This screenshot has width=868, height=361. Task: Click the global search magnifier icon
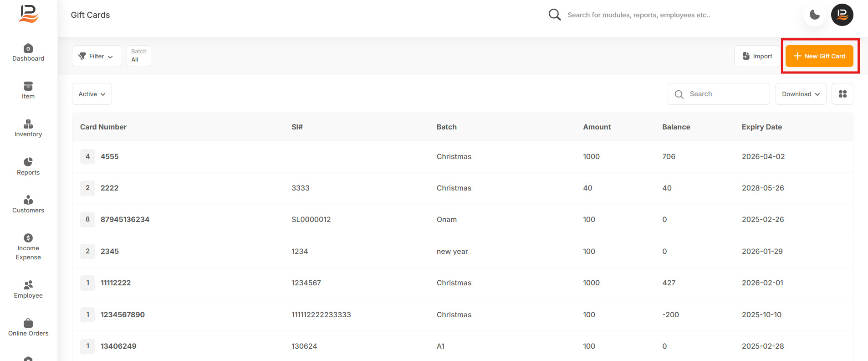555,15
